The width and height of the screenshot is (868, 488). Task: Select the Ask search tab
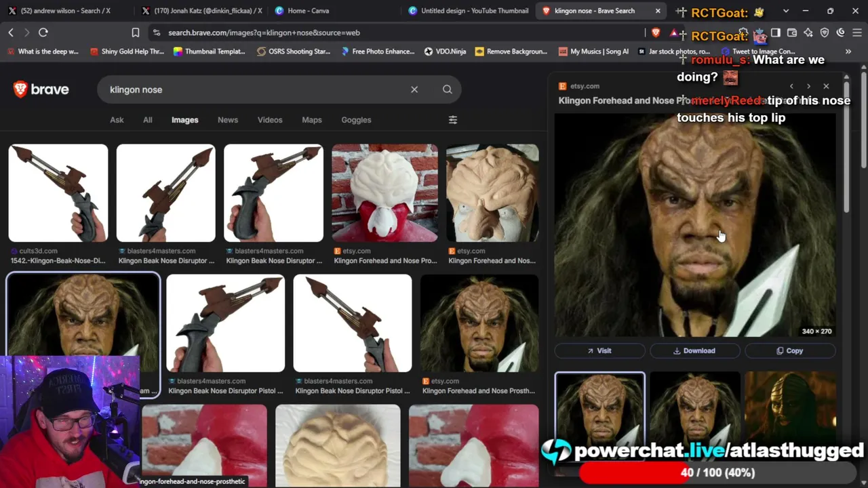[117, 120]
